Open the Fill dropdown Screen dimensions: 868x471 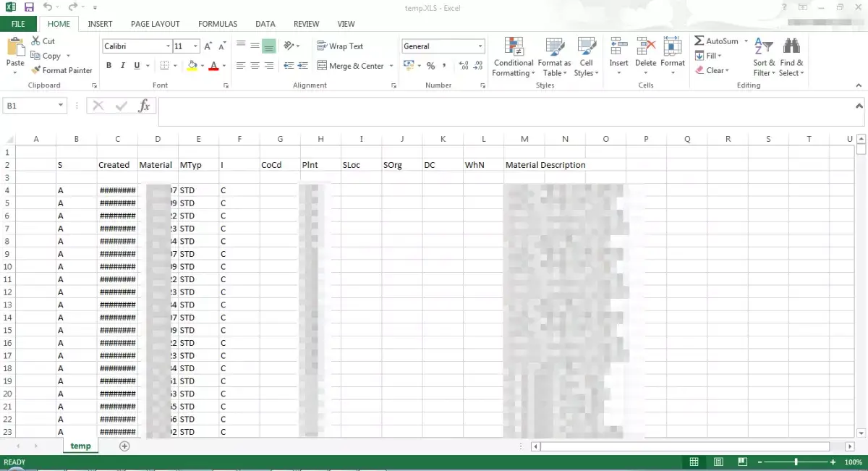(707, 56)
